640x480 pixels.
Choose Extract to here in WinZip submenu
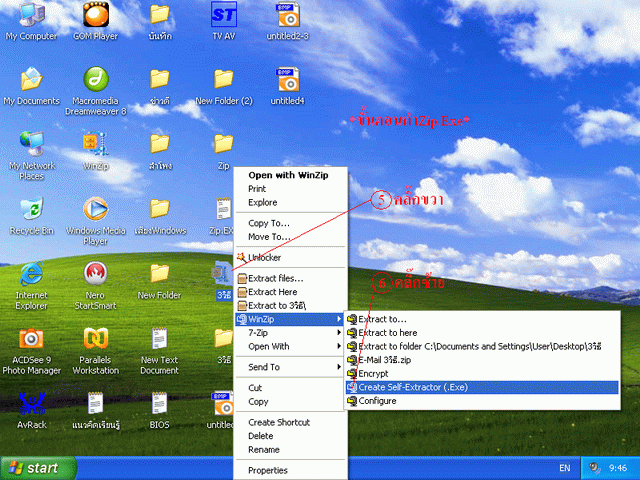pos(482,333)
